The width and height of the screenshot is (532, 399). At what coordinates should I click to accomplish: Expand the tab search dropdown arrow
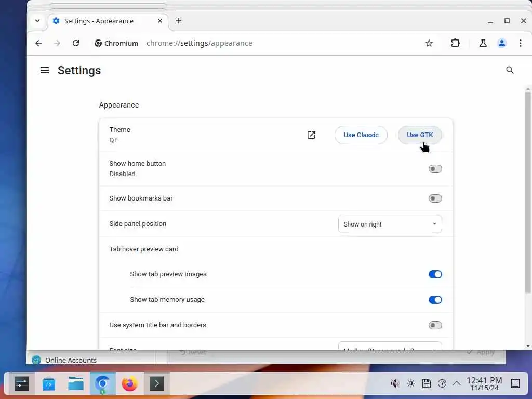click(37, 21)
